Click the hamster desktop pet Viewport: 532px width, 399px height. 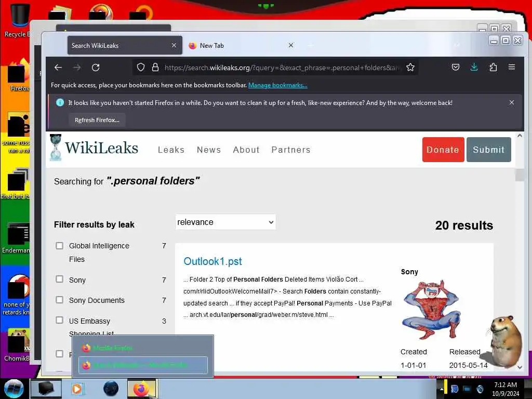click(x=506, y=342)
